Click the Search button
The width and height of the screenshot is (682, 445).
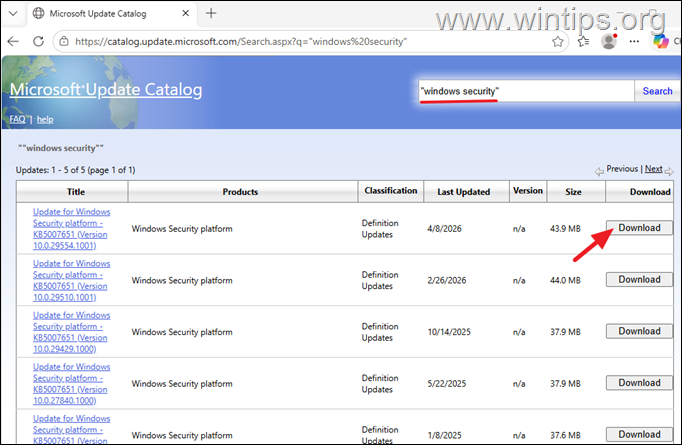(657, 91)
